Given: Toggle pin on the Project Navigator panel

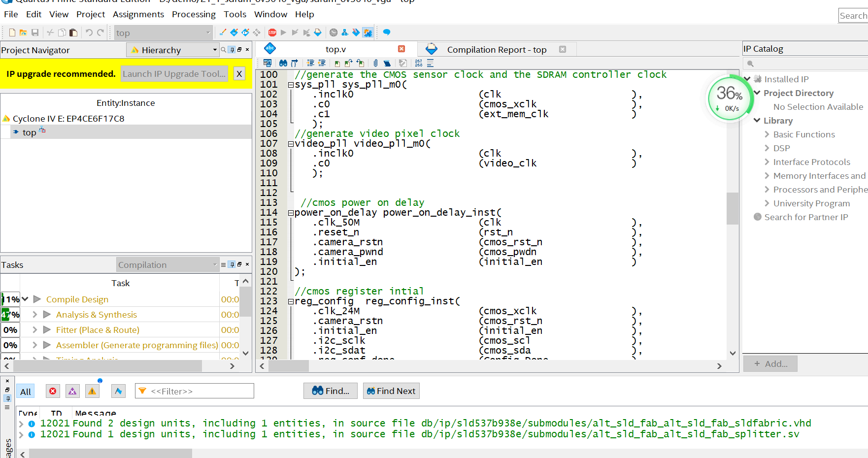Looking at the screenshot, I should (x=232, y=50).
